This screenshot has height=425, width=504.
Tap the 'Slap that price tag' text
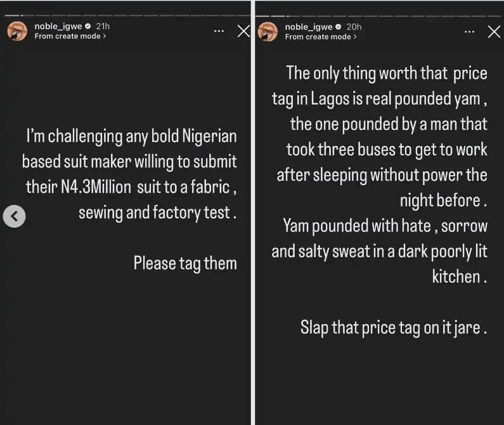tap(393, 328)
